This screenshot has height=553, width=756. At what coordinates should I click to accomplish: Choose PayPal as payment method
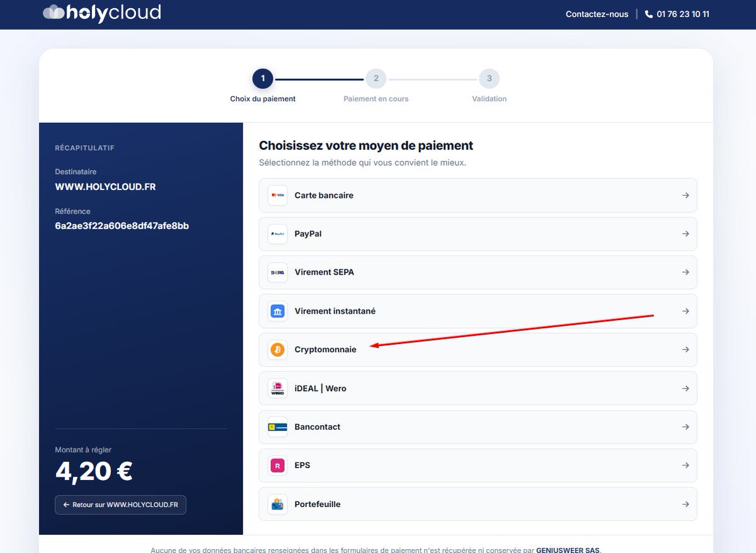point(478,234)
